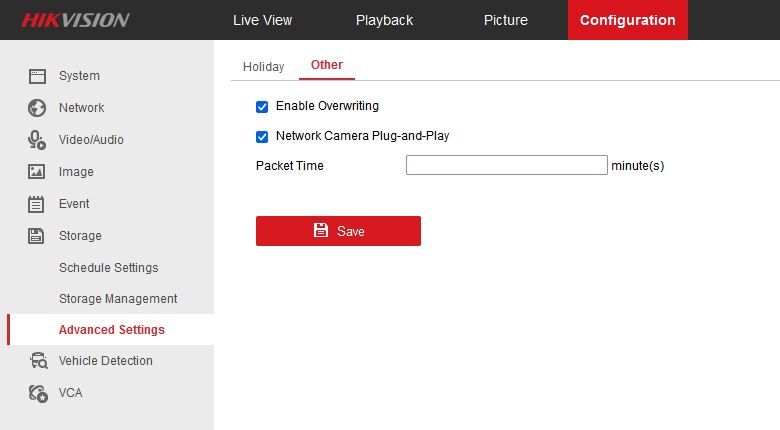Uncheck Network Camera Plug-and-Play checkbox
Image resolution: width=780 pixels, height=430 pixels.
point(262,136)
